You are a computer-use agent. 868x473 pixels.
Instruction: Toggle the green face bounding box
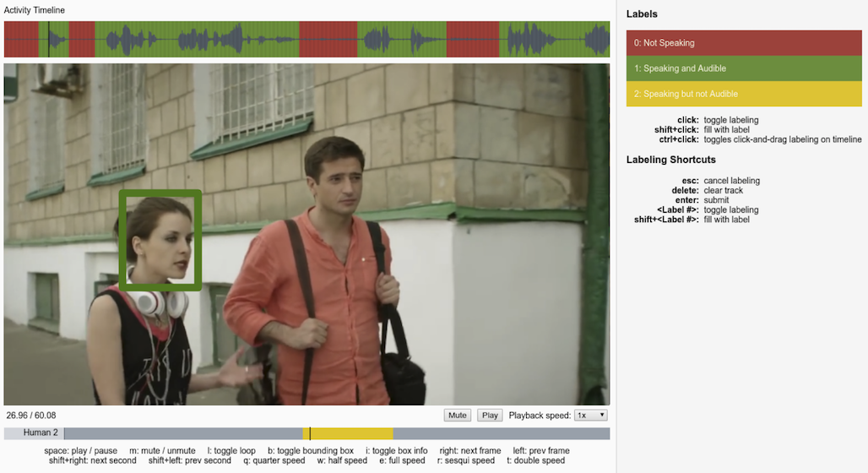point(160,240)
